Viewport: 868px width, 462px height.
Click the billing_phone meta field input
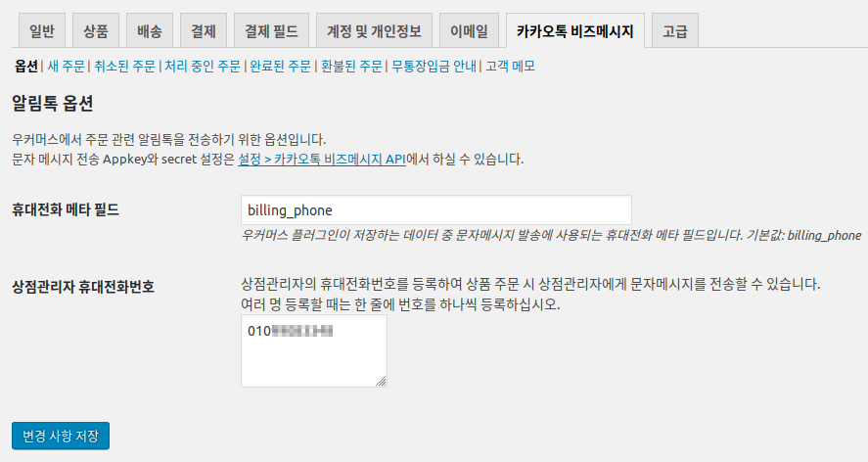[436, 209]
